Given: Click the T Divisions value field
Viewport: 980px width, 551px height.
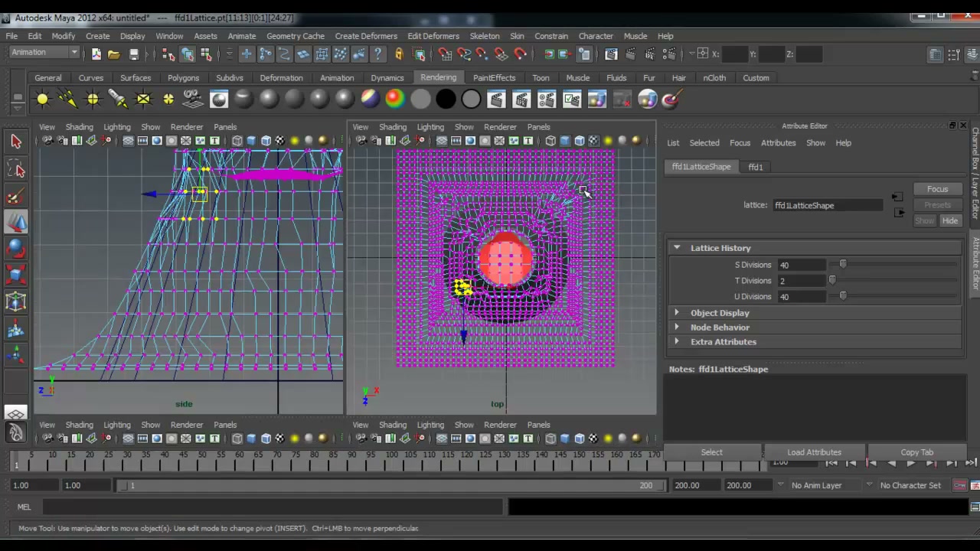Looking at the screenshot, I should coord(802,281).
